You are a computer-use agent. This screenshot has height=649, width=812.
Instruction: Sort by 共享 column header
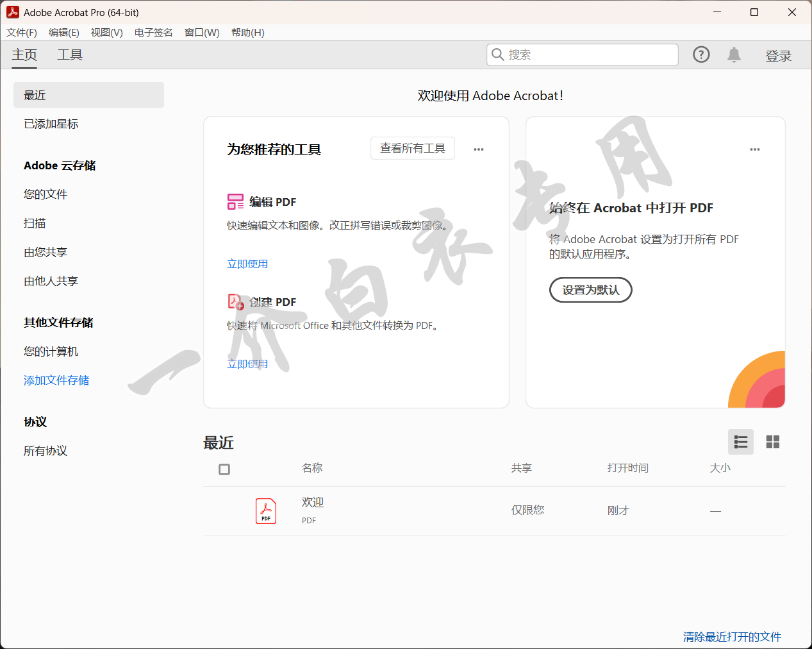pyautogui.click(x=522, y=468)
